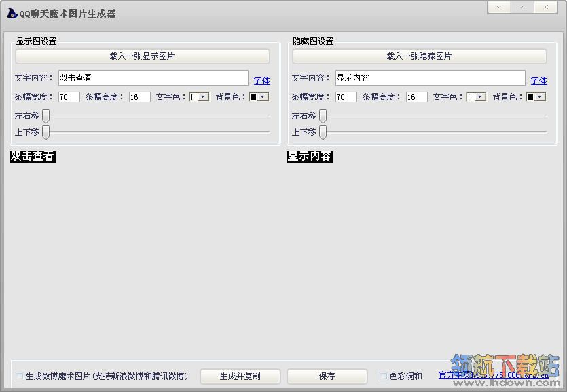Image resolution: width=567 pixels, height=392 pixels.
Task: Click display left-right move slider thumb
Action: (46, 116)
